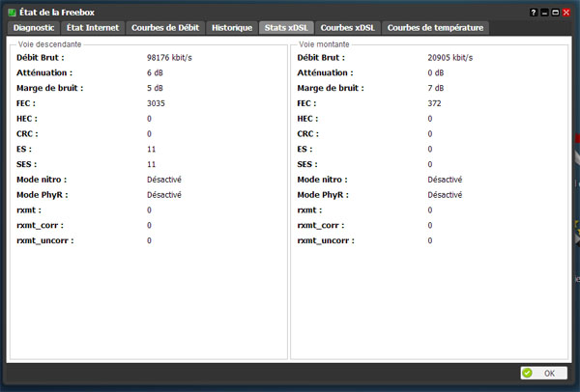Image resolution: width=580 pixels, height=392 pixels.
Task: Click the downstream rxmt_uncorr label
Action: point(45,240)
